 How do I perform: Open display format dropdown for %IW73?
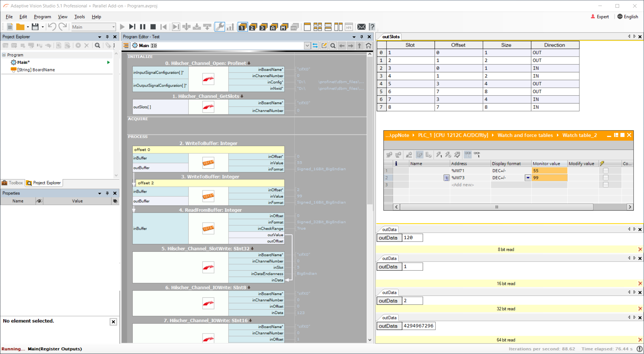coord(528,178)
